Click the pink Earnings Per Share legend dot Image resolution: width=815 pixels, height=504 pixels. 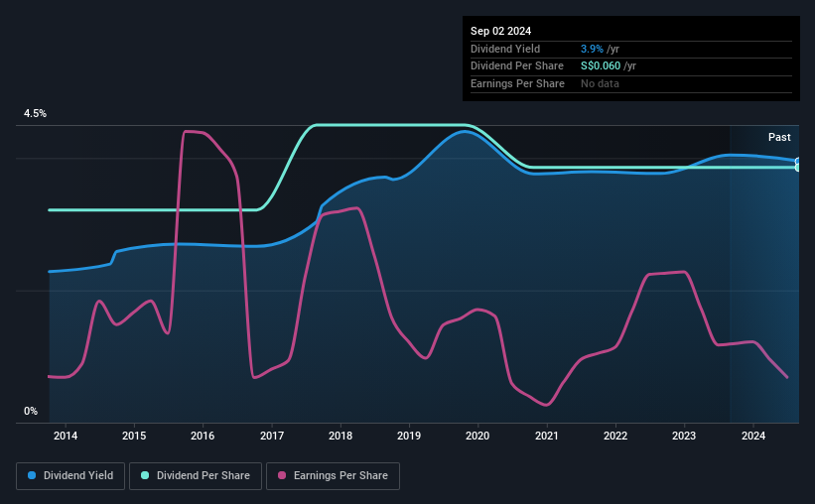click(x=282, y=475)
